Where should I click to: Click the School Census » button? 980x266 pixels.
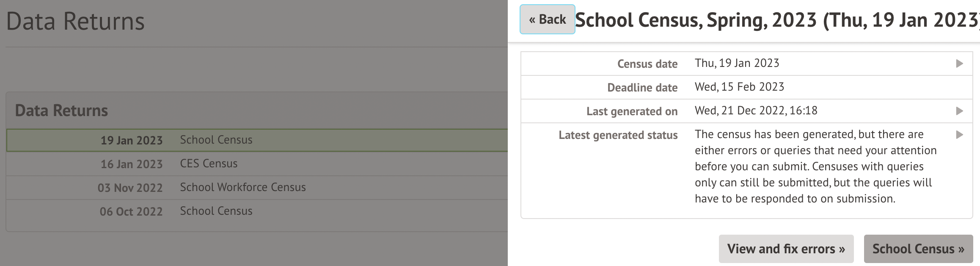click(918, 249)
